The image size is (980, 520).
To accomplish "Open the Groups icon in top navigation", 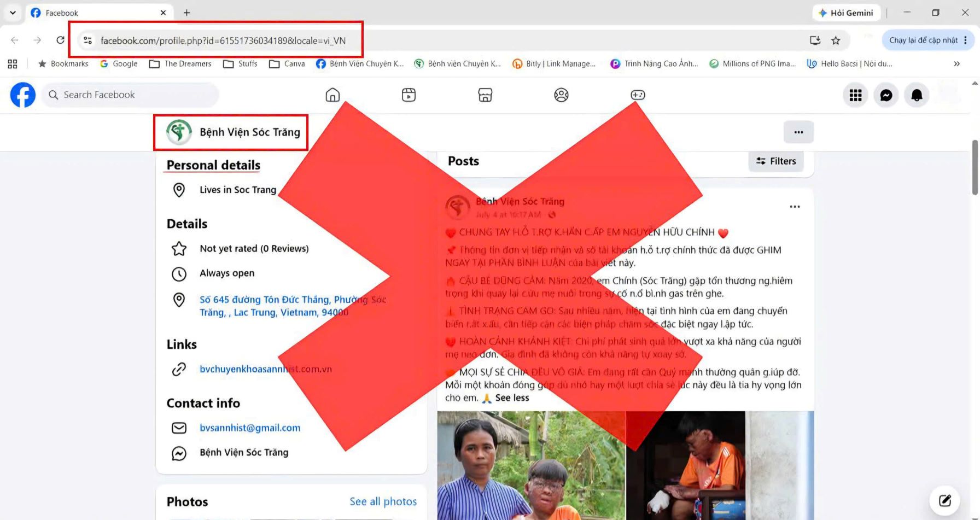I will tap(561, 95).
